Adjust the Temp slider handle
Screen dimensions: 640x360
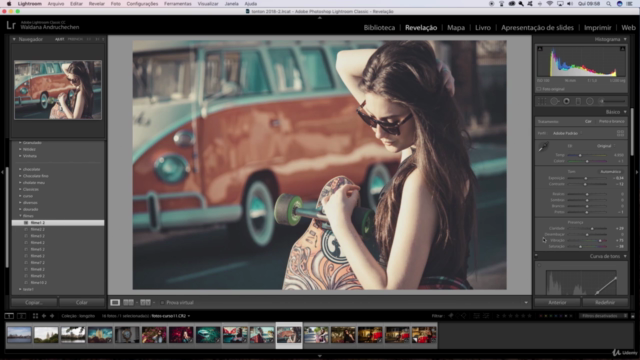coord(580,155)
